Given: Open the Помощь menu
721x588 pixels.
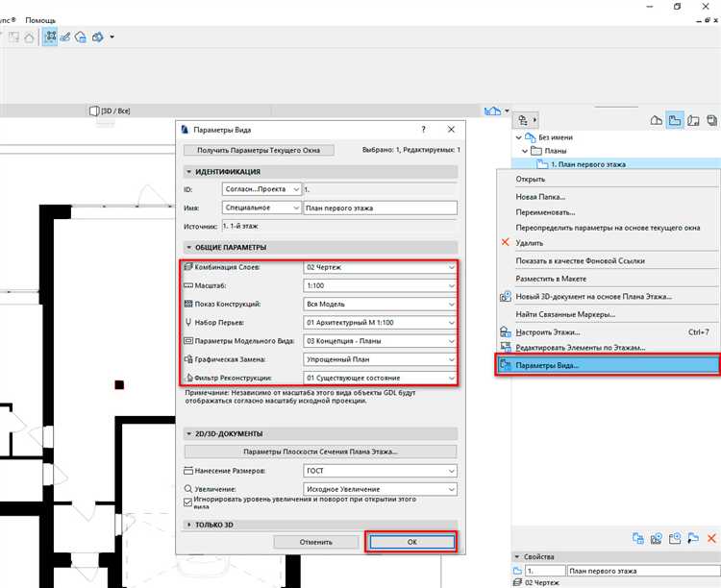Looking at the screenshot, I should (x=40, y=20).
